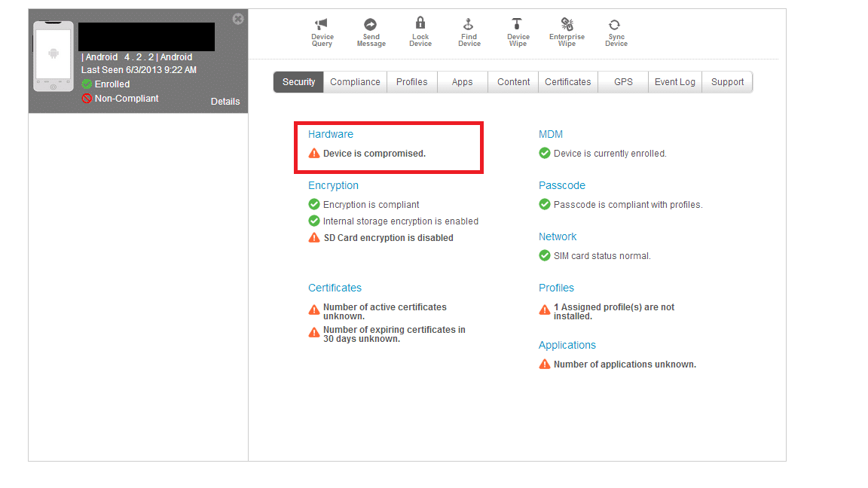Click 'Internal storage encryption is enabled' text
Image resolution: width=868 pixels, height=488 pixels.
pyautogui.click(x=401, y=221)
